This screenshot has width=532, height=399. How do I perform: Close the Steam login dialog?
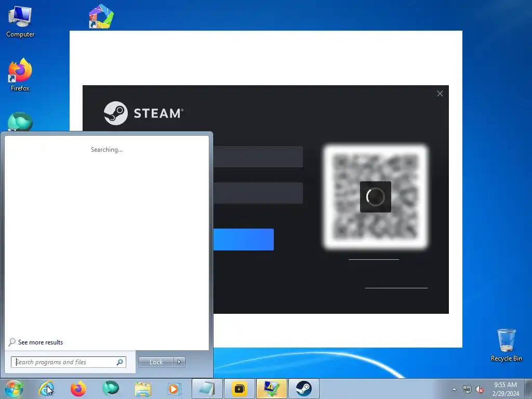pyautogui.click(x=440, y=94)
